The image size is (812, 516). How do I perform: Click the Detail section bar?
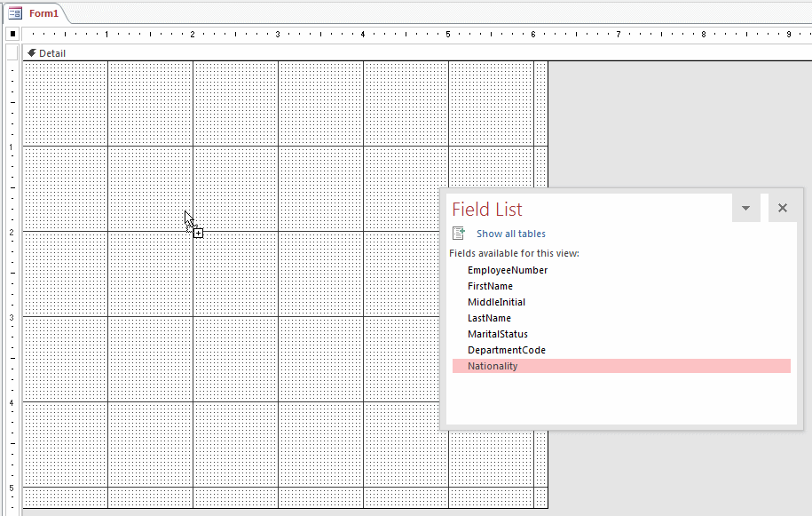[x=417, y=53]
